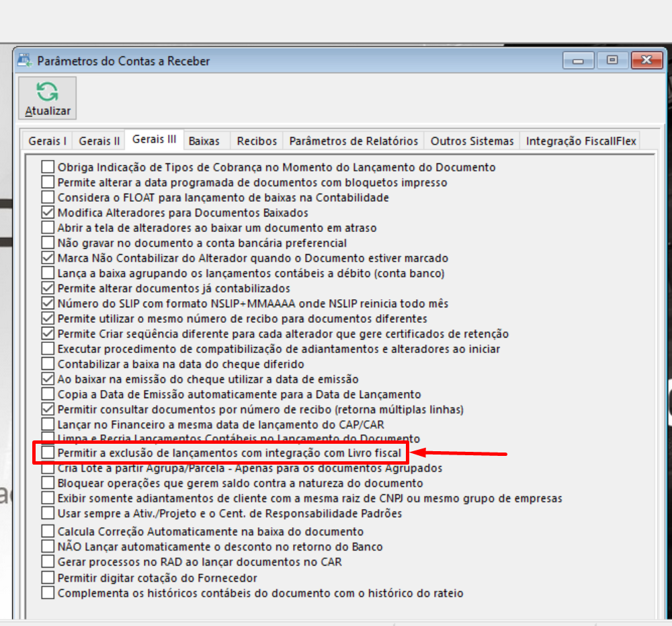The image size is (672, 626).
Task: Open the Recibos tab
Action: (x=257, y=141)
